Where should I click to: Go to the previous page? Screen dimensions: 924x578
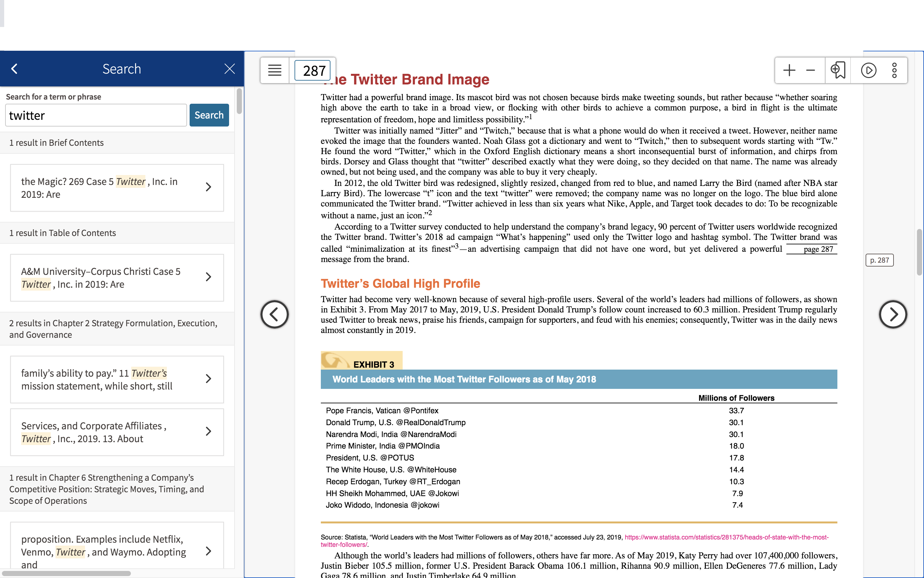[275, 314]
